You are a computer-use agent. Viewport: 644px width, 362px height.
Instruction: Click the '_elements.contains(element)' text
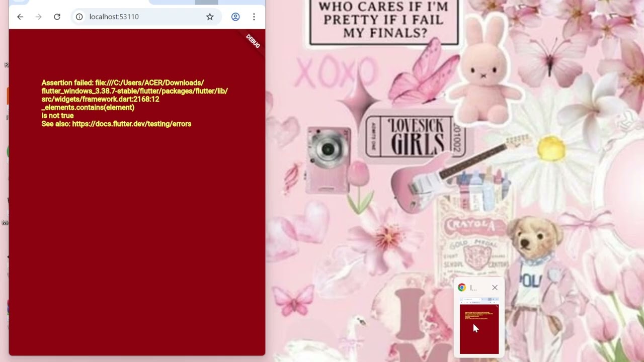pos(88,108)
